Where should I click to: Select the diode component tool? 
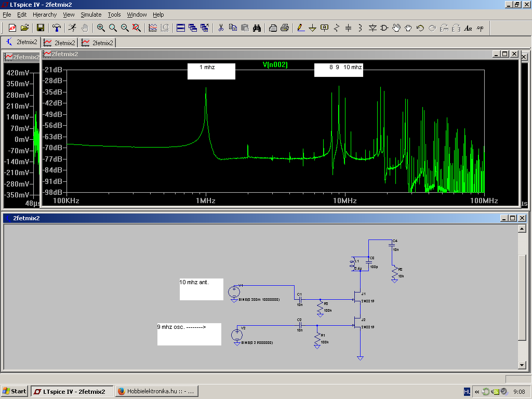point(373,28)
